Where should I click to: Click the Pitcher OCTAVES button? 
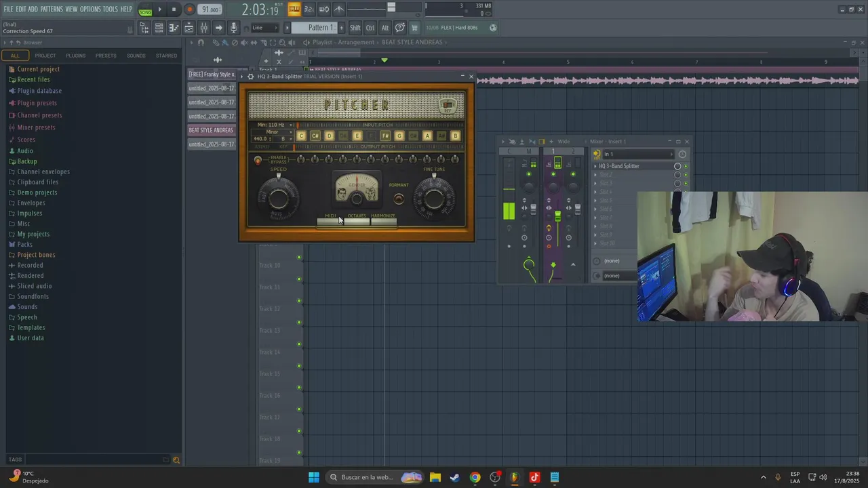click(x=357, y=221)
